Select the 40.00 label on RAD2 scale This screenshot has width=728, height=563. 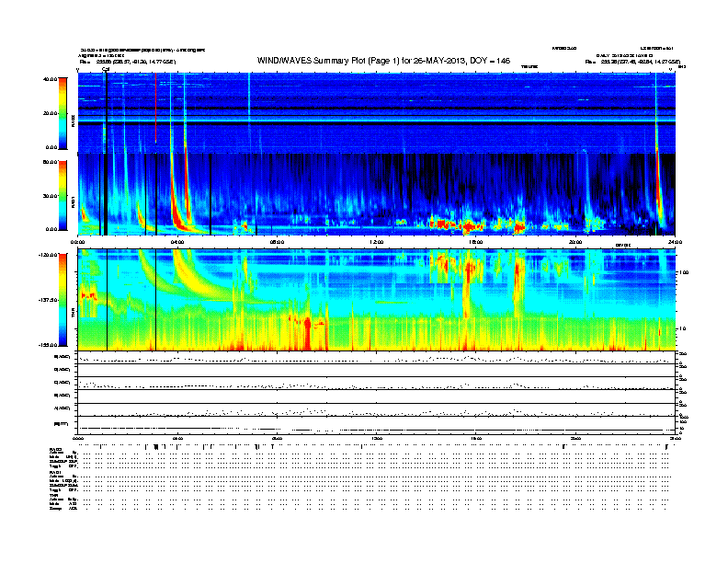[50, 79]
